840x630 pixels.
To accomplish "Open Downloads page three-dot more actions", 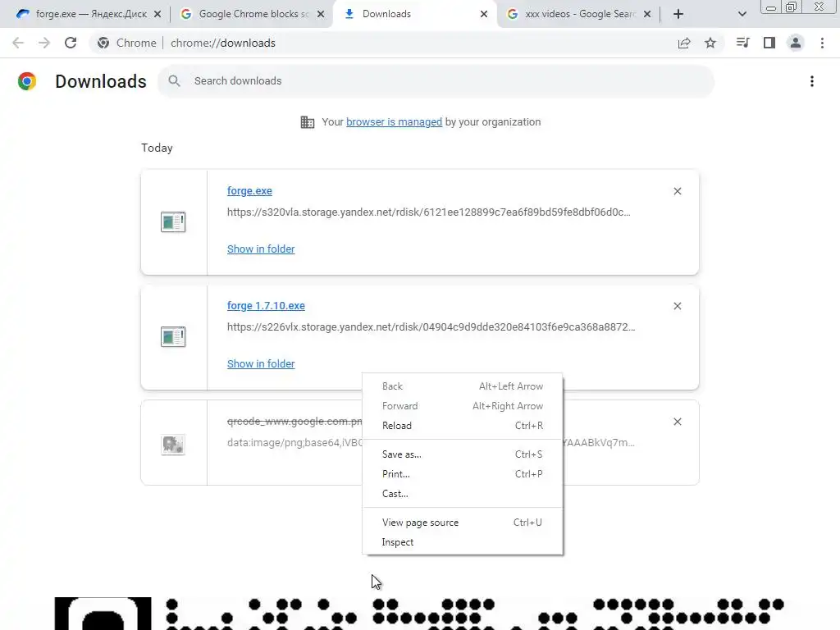I will pyautogui.click(x=812, y=81).
